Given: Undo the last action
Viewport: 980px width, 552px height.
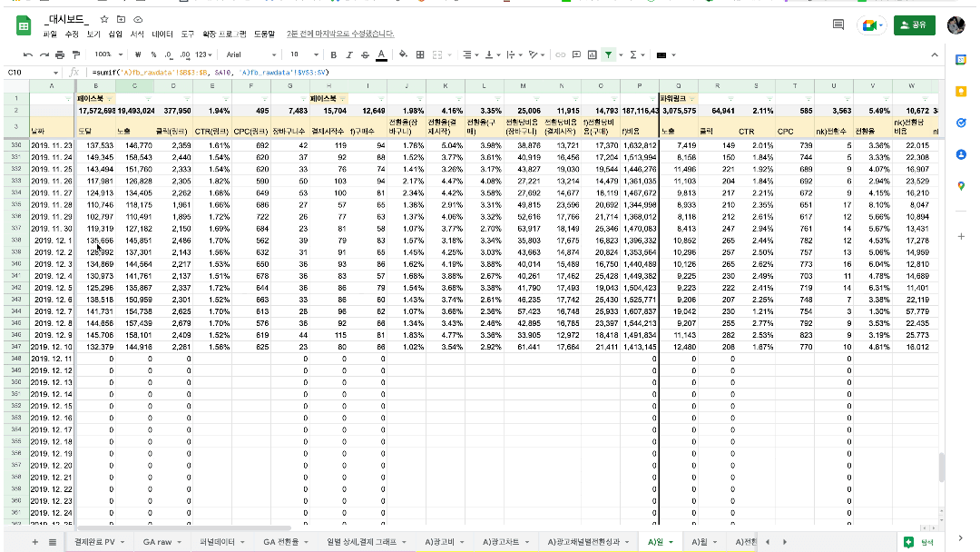Looking at the screenshot, I should 27,55.
